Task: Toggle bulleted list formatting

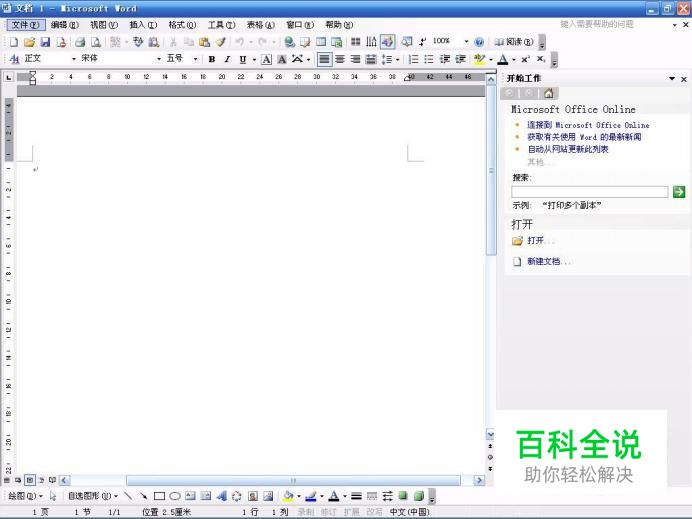Action: coord(429,59)
